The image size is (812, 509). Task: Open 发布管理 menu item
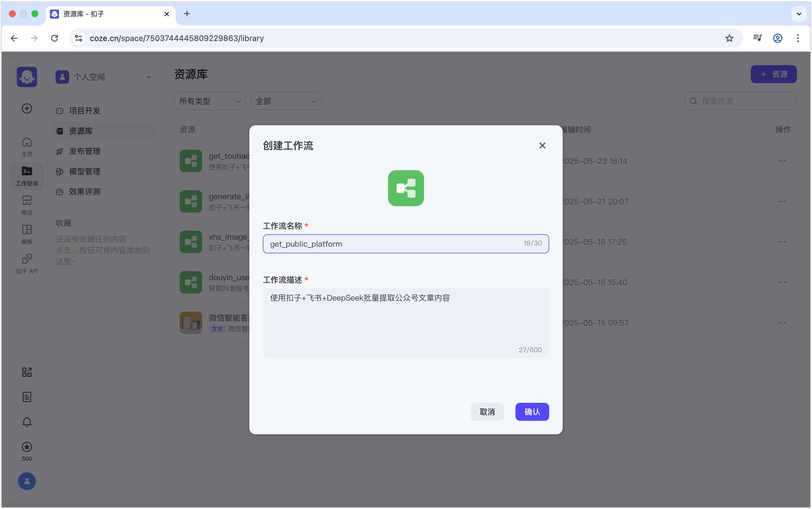tap(85, 151)
